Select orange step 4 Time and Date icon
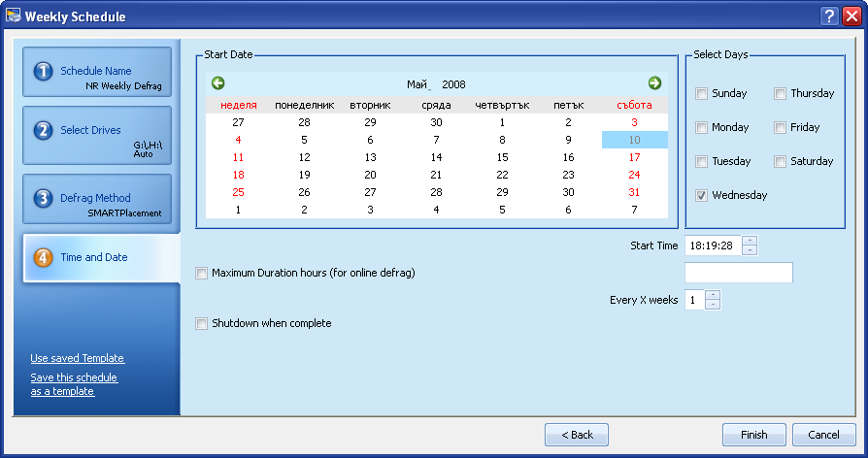Viewport: 868px width, 458px height. [43, 257]
